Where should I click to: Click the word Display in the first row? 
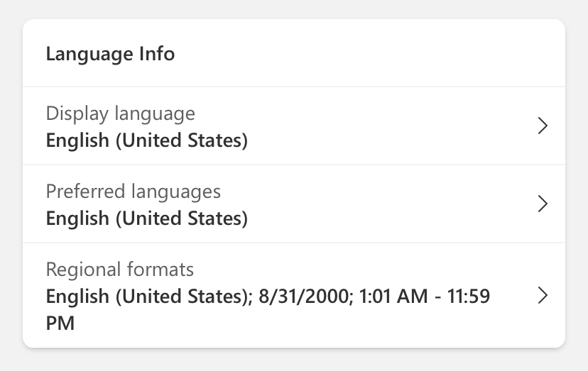tap(75, 113)
